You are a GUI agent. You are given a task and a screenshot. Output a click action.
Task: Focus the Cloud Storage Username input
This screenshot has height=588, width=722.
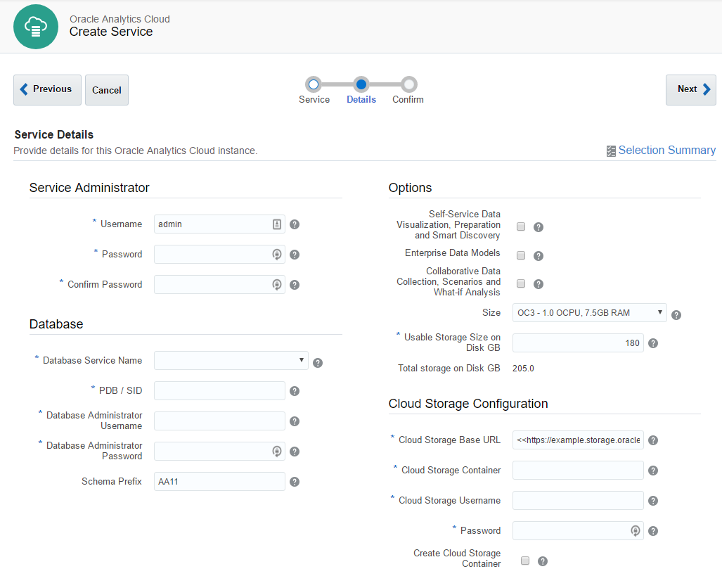[x=578, y=501]
